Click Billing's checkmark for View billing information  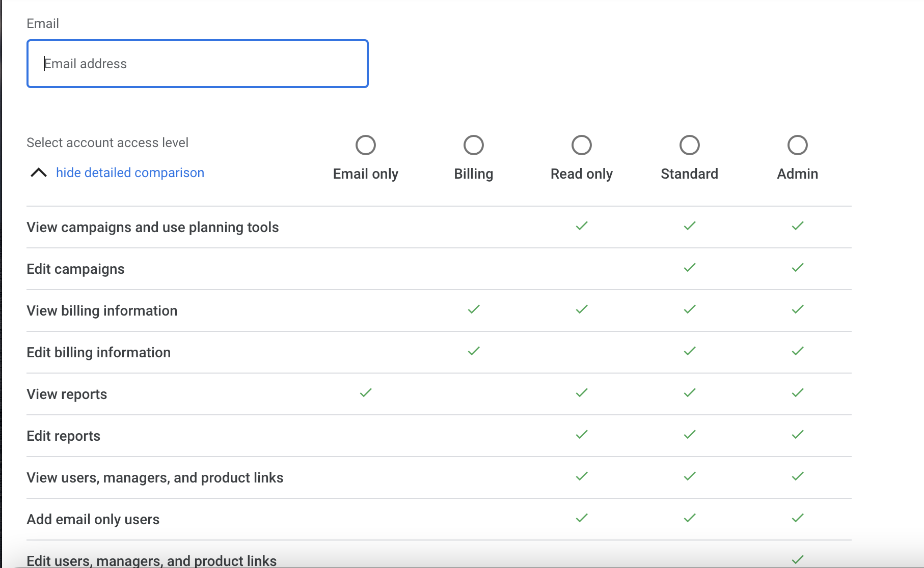[x=473, y=309]
